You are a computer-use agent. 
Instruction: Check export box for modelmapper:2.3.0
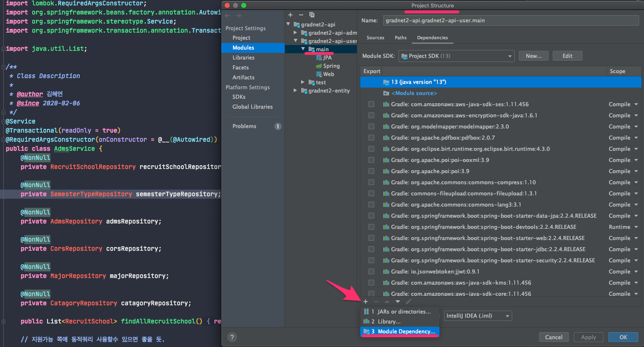tap(371, 127)
